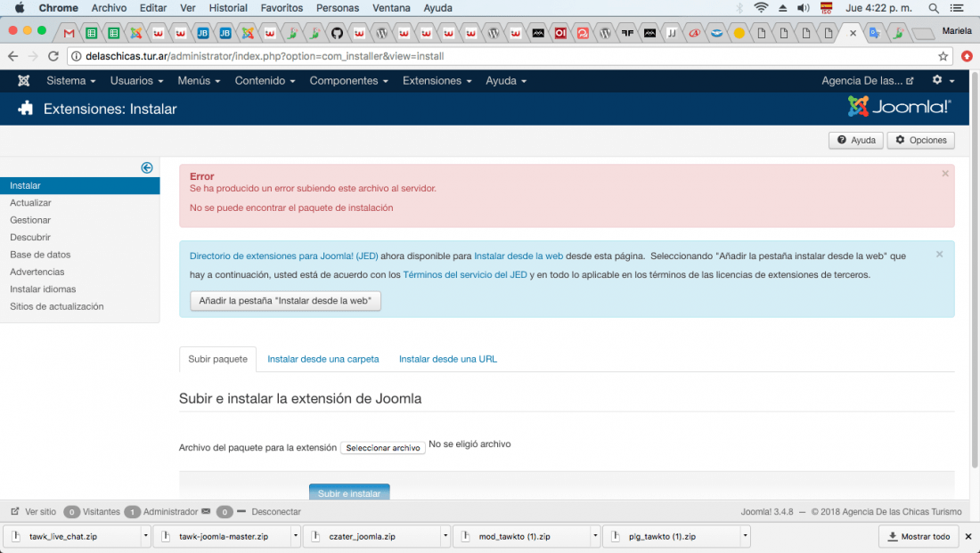Screen dimensions: 980x553
Task: Open Gestionar in the sidebar
Action: pos(30,220)
